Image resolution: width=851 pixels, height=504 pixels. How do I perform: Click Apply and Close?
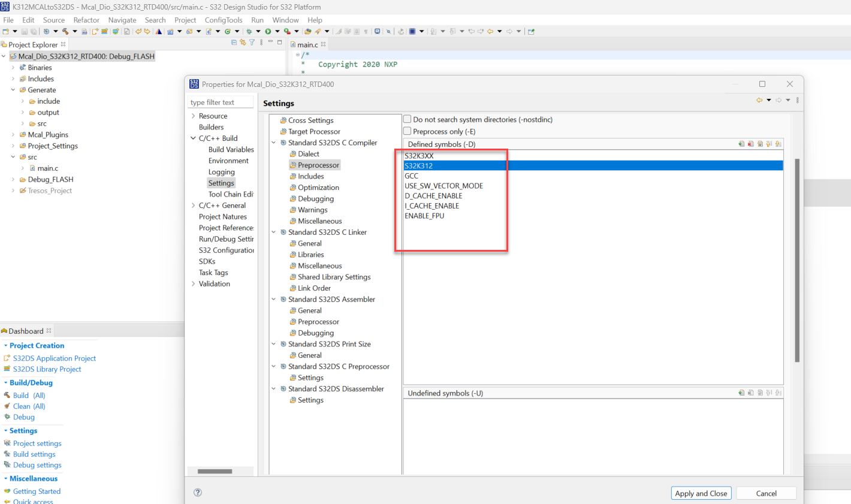[701, 493]
